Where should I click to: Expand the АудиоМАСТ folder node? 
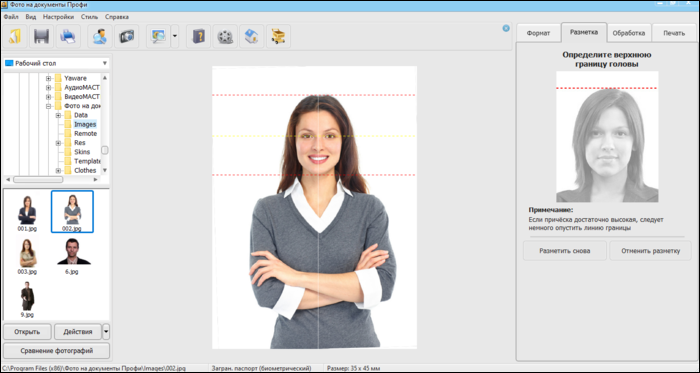[x=48, y=87]
